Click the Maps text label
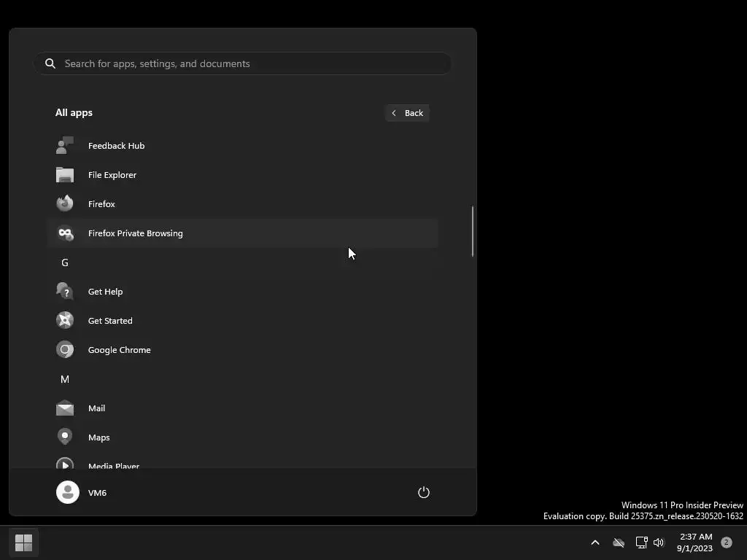Viewport: 747px width, 560px height. pos(98,437)
